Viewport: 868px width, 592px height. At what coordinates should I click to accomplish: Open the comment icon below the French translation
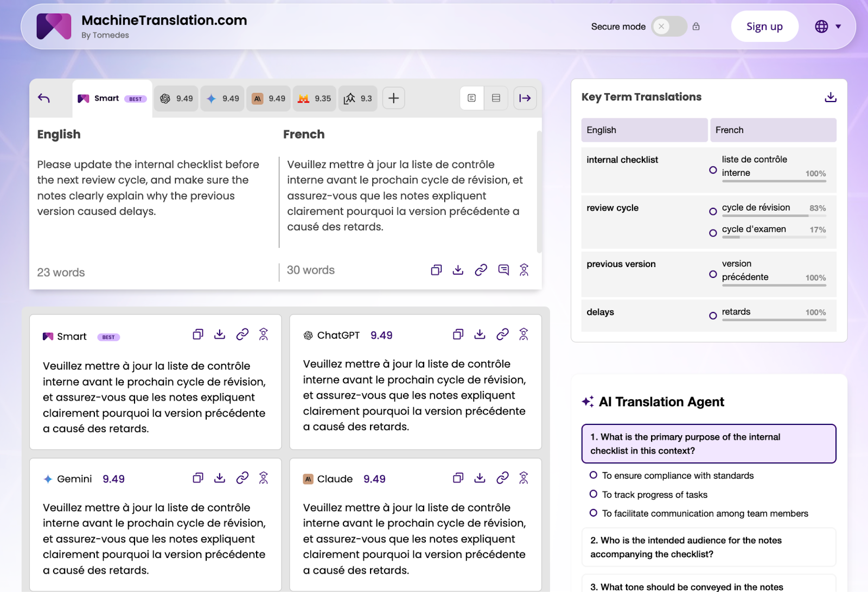[503, 270]
